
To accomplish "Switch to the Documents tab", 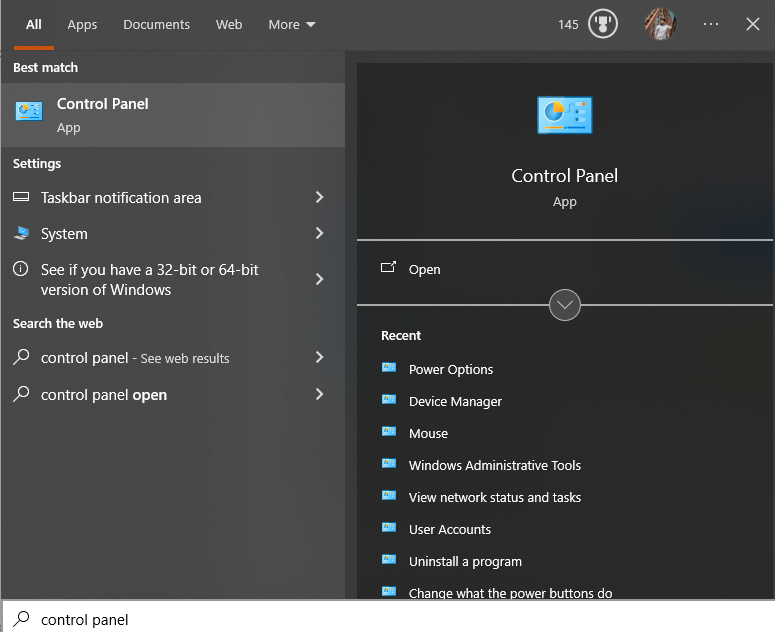I will pos(156,25).
